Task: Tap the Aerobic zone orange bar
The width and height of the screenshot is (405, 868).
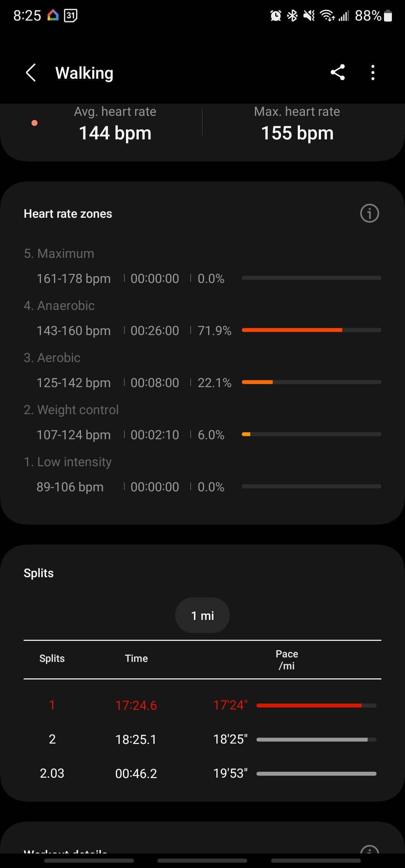Action: [x=258, y=382]
